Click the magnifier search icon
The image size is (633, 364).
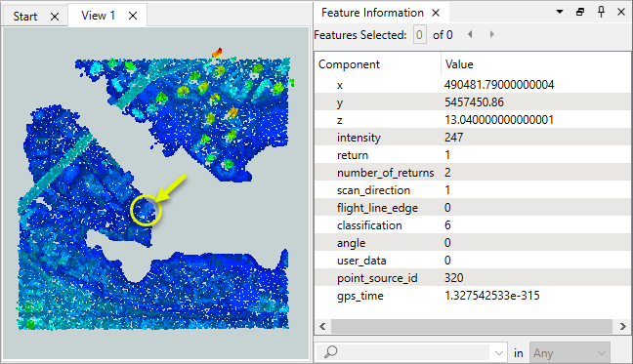coord(330,352)
